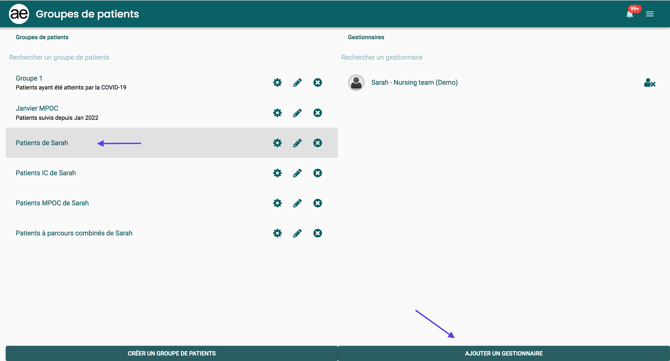Focus the patient group search field
This screenshot has width=670, height=361.
171,57
